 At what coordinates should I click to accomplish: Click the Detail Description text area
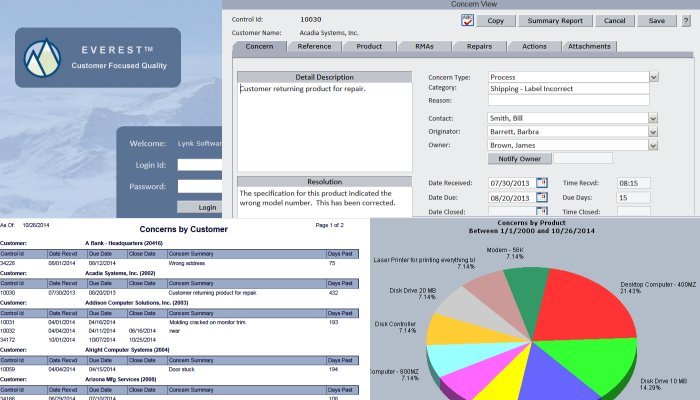[325, 127]
